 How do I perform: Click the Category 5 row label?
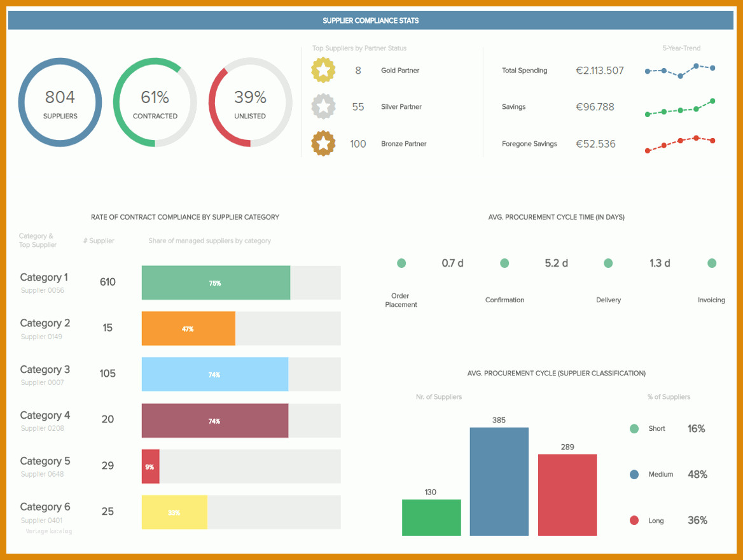pos(45,461)
